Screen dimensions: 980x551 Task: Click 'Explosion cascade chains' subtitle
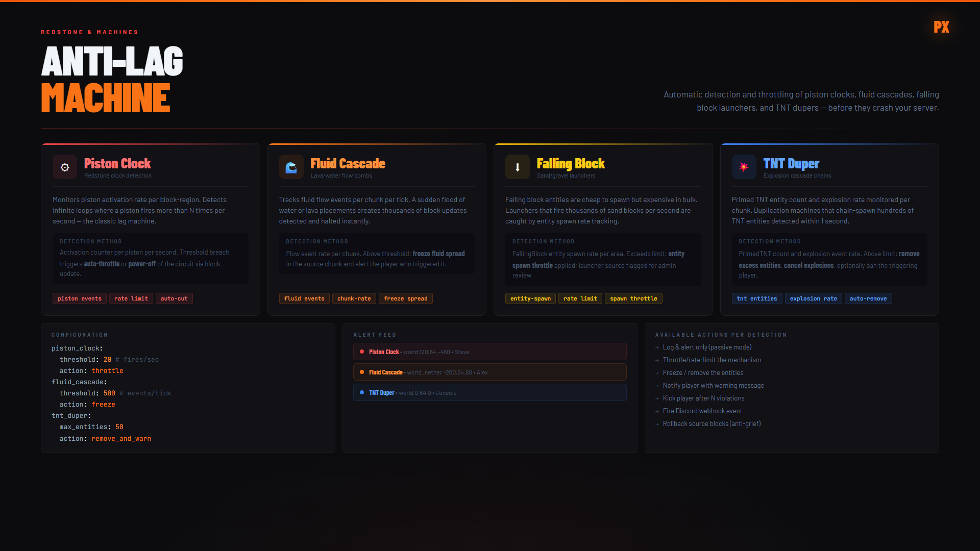pos(797,176)
